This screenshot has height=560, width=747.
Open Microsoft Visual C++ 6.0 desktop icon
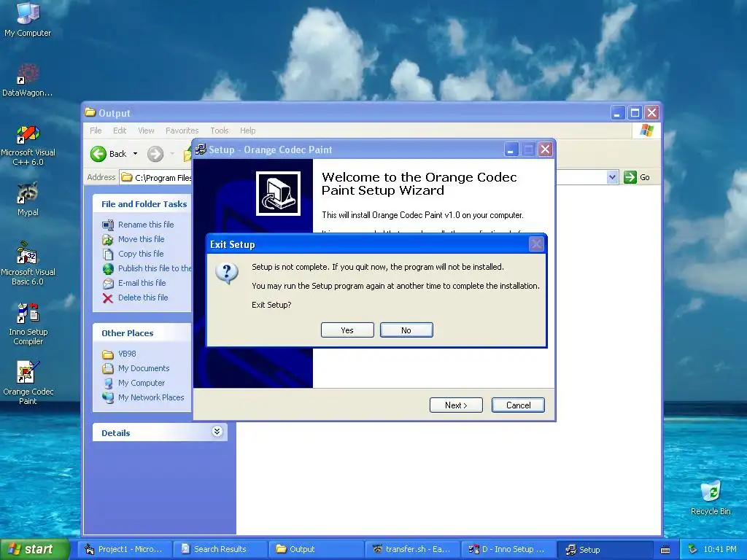click(x=28, y=145)
